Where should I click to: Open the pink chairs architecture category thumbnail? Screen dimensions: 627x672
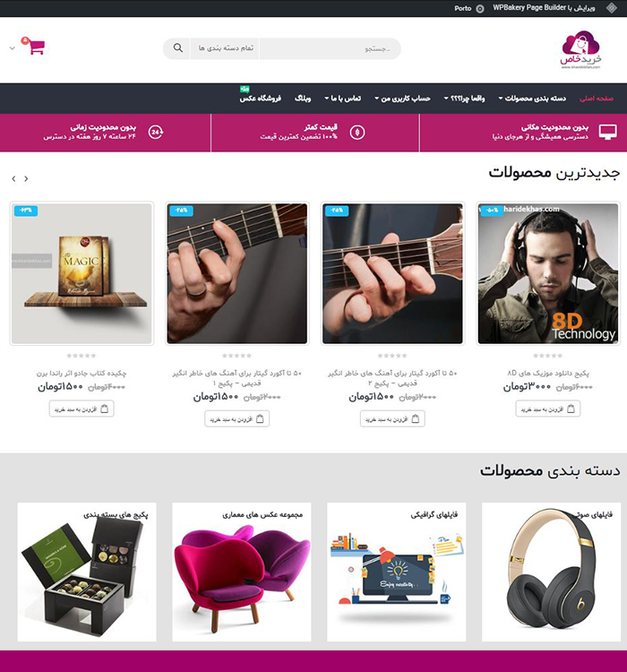pos(242,573)
